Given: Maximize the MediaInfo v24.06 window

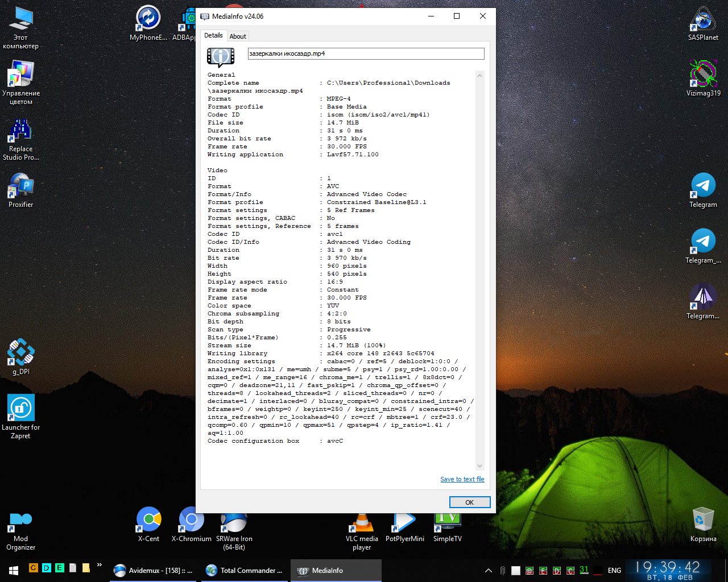Looking at the screenshot, I should tap(457, 16).
